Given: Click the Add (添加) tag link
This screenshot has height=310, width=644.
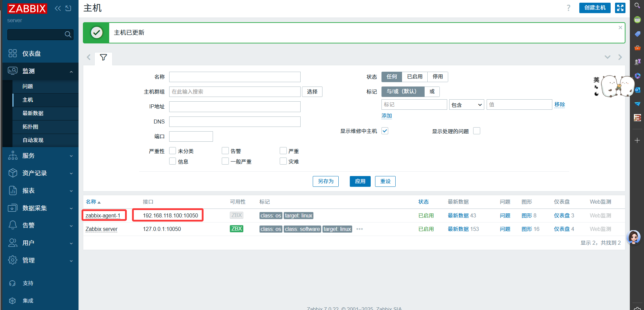Looking at the screenshot, I should (x=387, y=116).
